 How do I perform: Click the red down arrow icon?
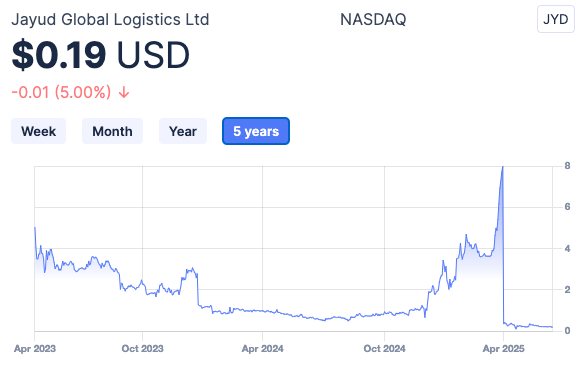pos(124,92)
